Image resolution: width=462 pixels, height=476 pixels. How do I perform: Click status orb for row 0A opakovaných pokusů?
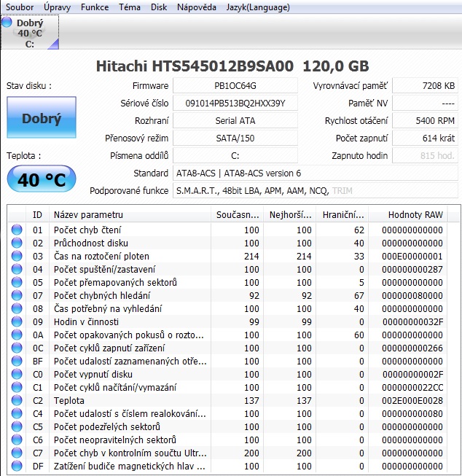(x=17, y=335)
